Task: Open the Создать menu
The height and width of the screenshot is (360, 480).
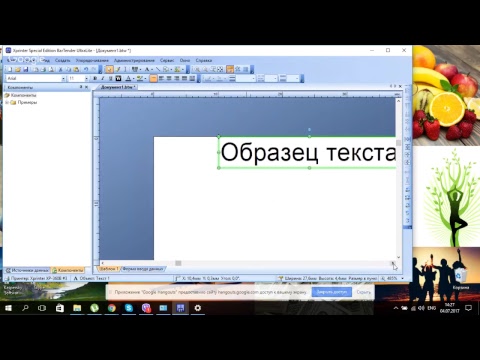Action: coord(62,60)
